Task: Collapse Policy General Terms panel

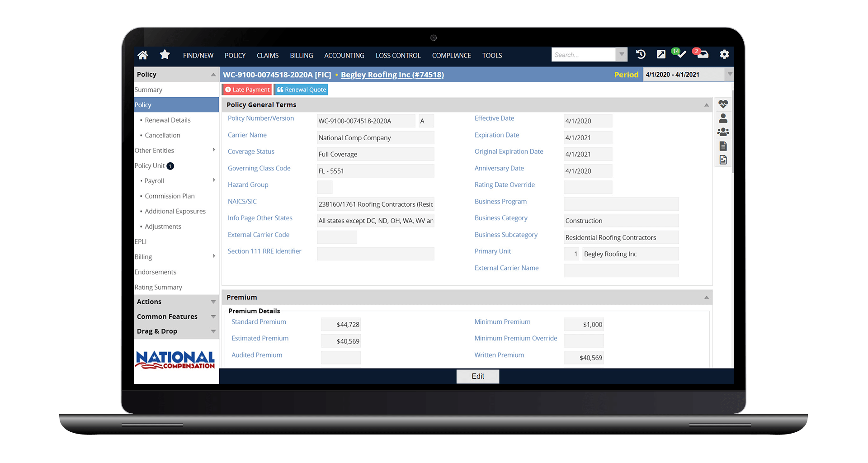Action: 707,105
